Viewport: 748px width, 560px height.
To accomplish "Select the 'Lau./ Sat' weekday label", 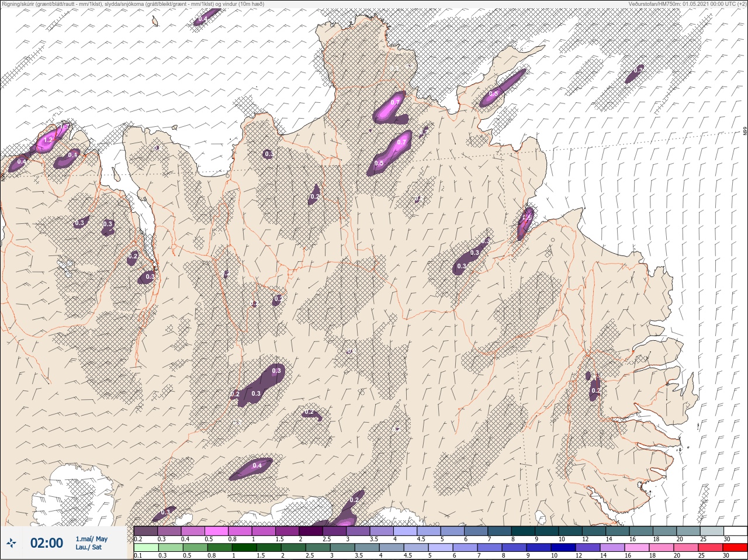I will pyautogui.click(x=88, y=547).
